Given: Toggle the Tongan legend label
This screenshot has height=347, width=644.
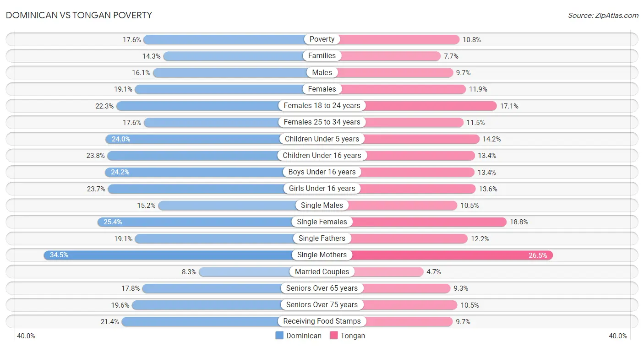Looking at the screenshot, I should click(353, 336).
